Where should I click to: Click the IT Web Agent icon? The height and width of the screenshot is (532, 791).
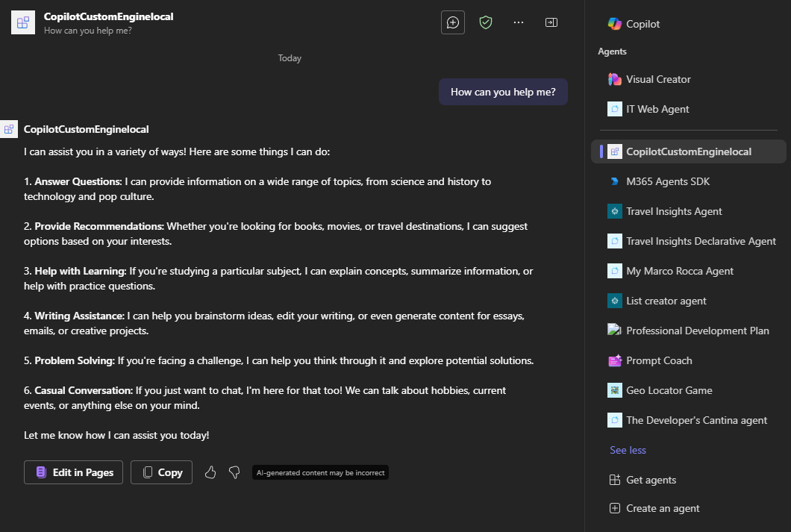pyautogui.click(x=614, y=109)
